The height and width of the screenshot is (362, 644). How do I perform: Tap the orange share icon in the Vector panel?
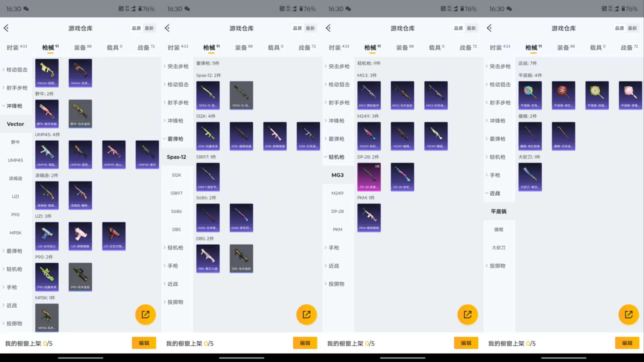point(146,314)
